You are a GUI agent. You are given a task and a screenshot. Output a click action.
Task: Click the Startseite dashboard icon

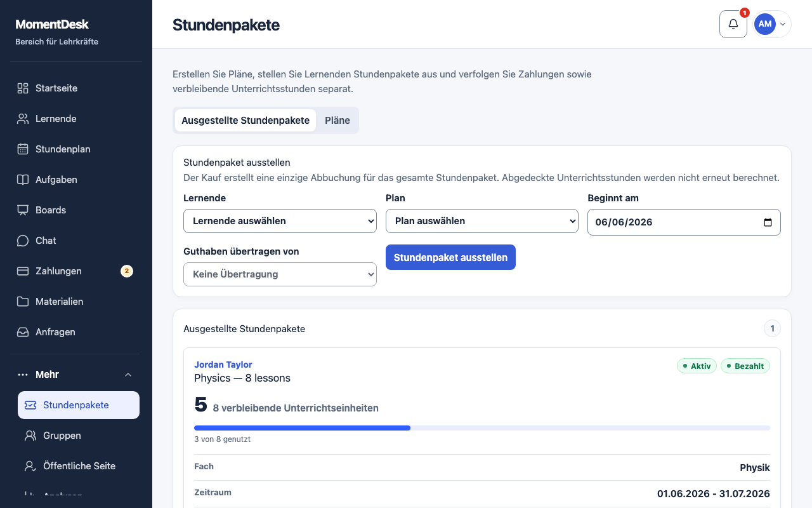(23, 88)
